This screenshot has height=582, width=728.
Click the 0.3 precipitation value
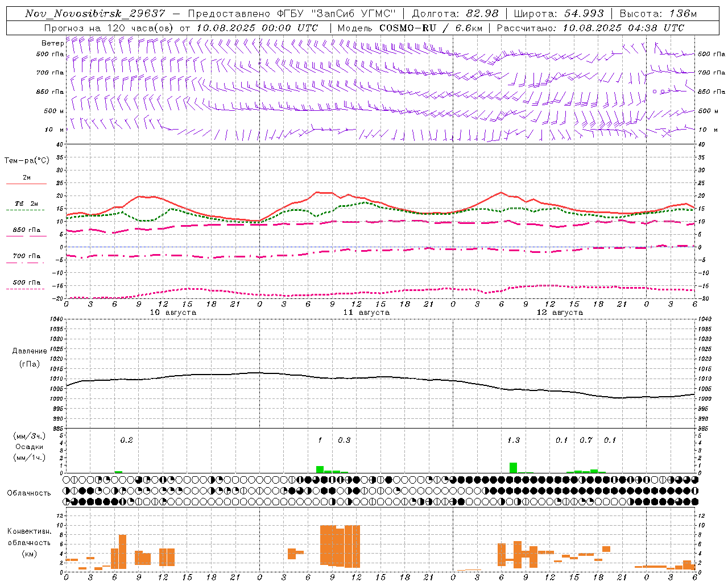point(344,440)
